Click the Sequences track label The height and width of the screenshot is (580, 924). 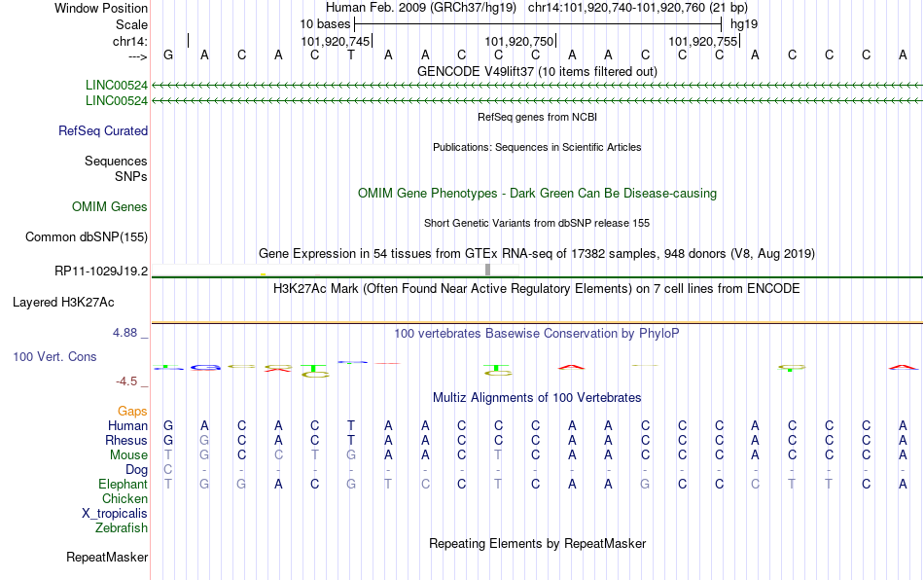click(116, 161)
